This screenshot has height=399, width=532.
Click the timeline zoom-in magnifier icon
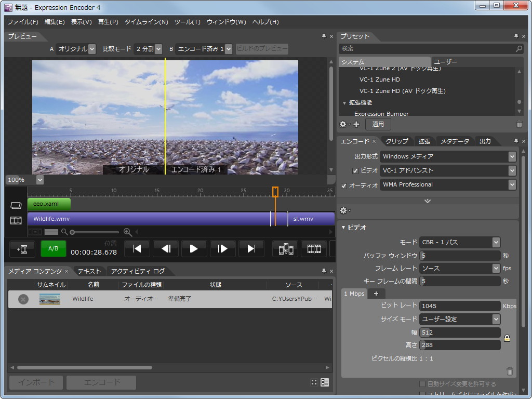click(x=127, y=232)
